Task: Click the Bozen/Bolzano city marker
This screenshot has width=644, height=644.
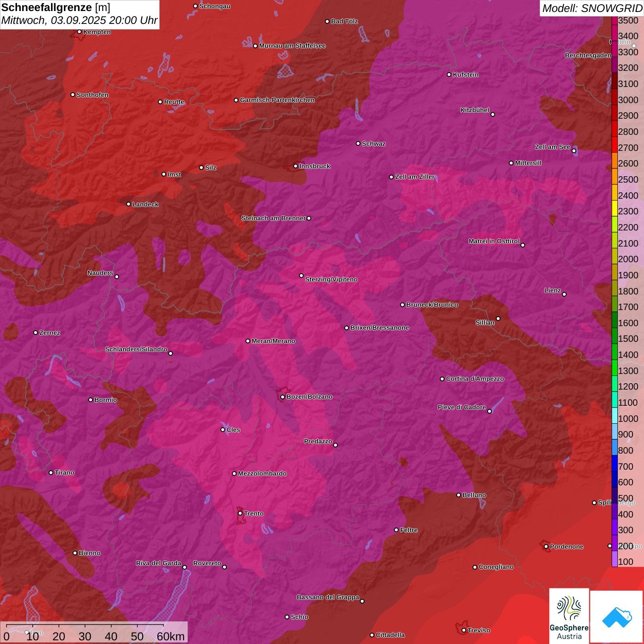Action: [x=282, y=397]
